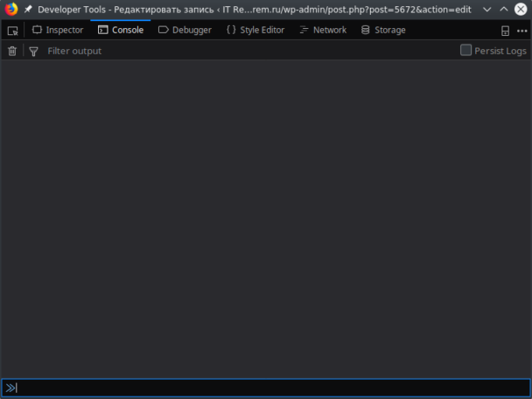
Task: Minimize window with down chevron
Action: (487, 10)
